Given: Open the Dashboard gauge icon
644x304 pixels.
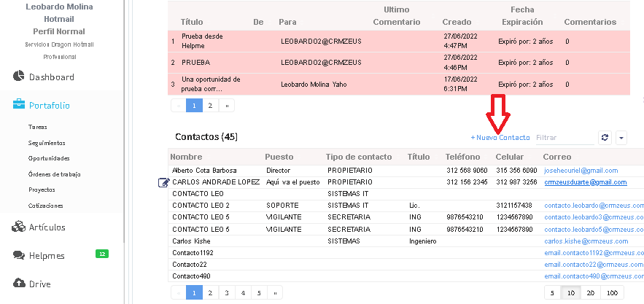Looking at the screenshot, I should pyautogui.click(x=19, y=77).
